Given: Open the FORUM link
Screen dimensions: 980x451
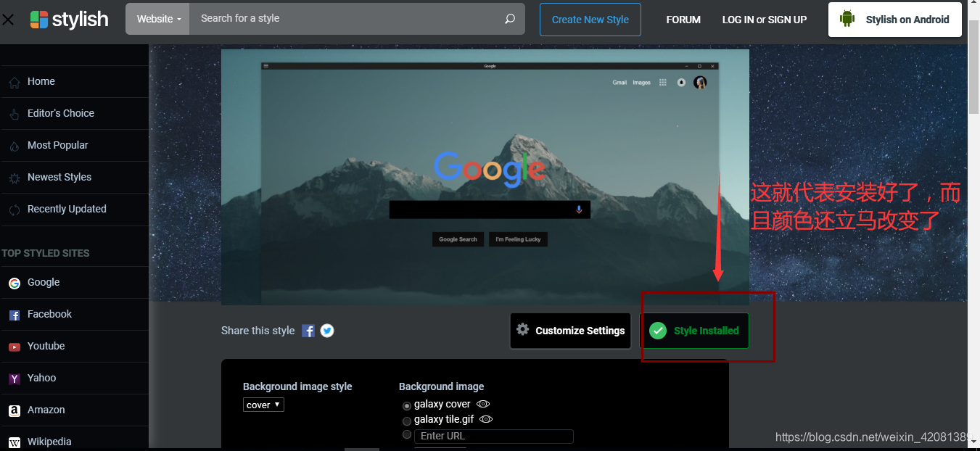Looking at the screenshot, I should pyautogui.click(x=683, y=20).
